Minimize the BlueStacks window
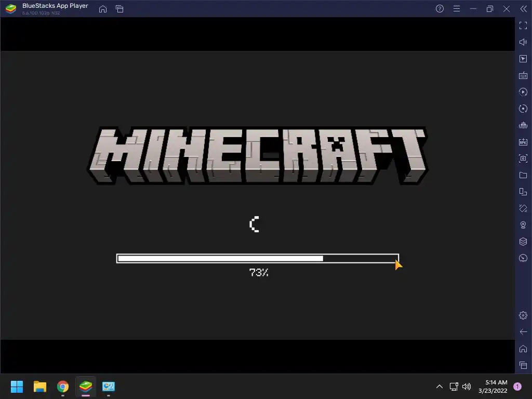 pos(473,9)
